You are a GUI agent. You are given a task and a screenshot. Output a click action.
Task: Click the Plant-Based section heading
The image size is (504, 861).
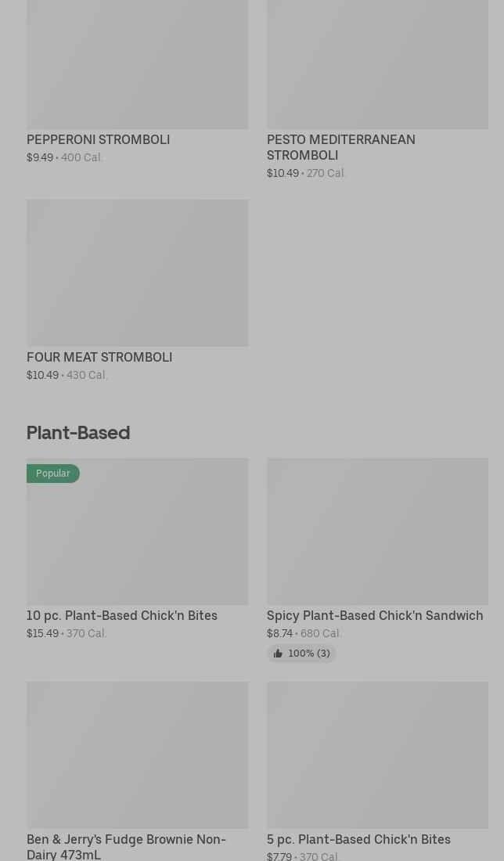coord(78,432)
